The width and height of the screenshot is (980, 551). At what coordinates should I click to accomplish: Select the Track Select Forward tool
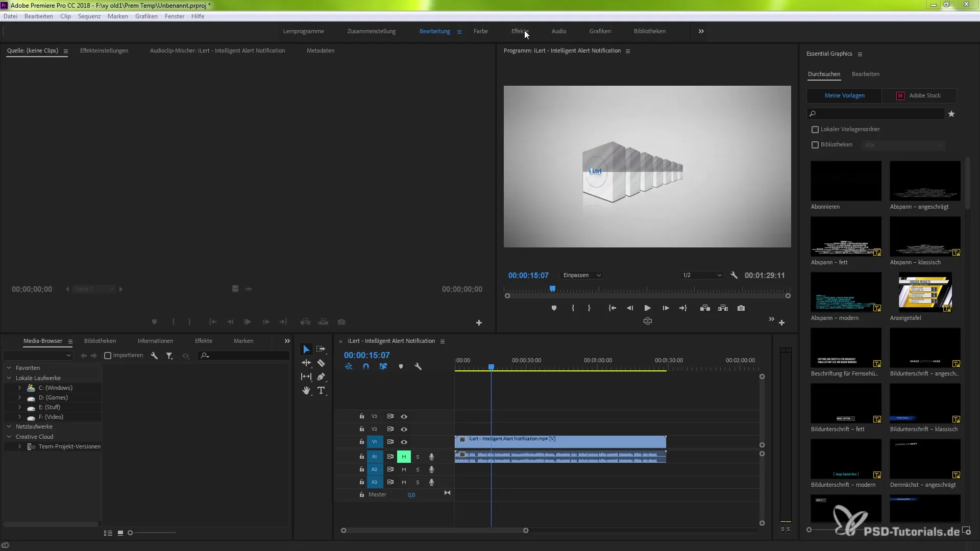(x=321, y=349)
